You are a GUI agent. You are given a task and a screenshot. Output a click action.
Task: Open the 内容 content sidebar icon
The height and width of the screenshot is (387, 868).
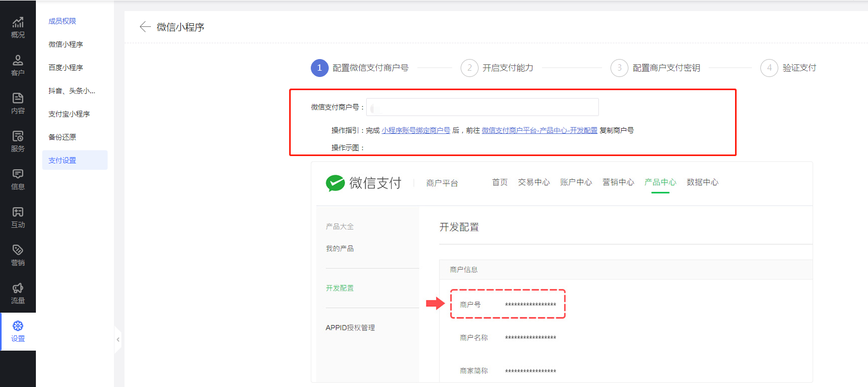click(18, 103)
